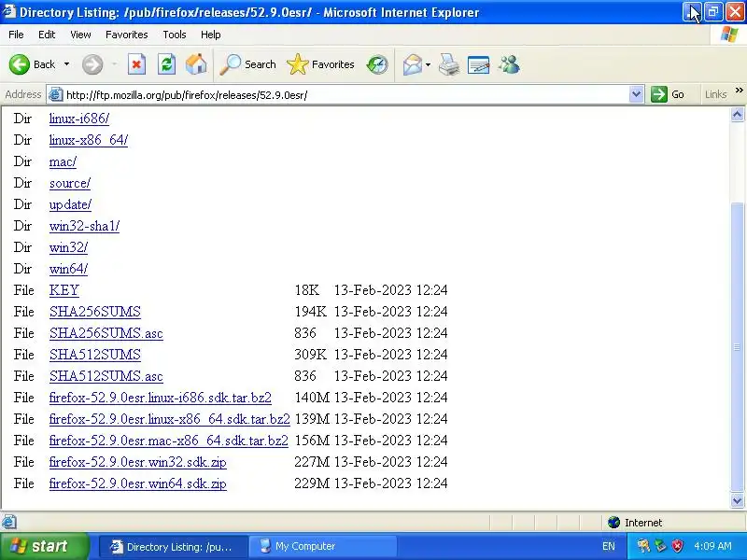Open the linux-x86_64/ directory link
The width and height of the screenshot is (747, 560).
[89, 140]
